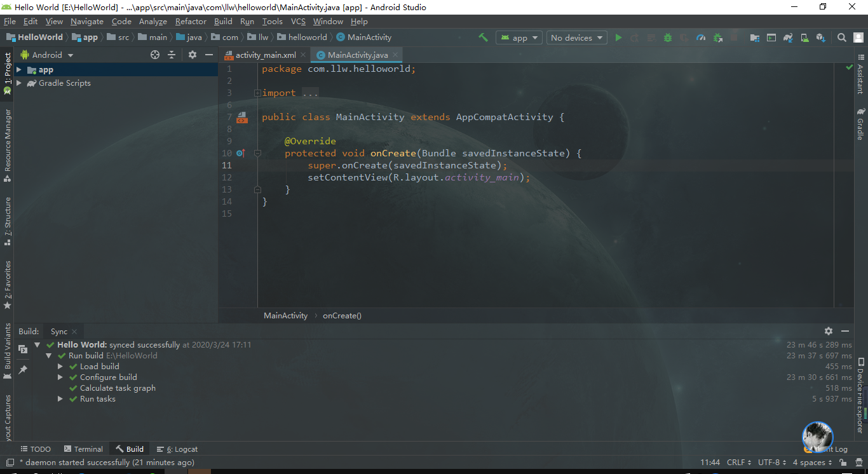Toggle the 7: Structure side panel
This screenshot has height=474, width=868.
click(7, 221)
